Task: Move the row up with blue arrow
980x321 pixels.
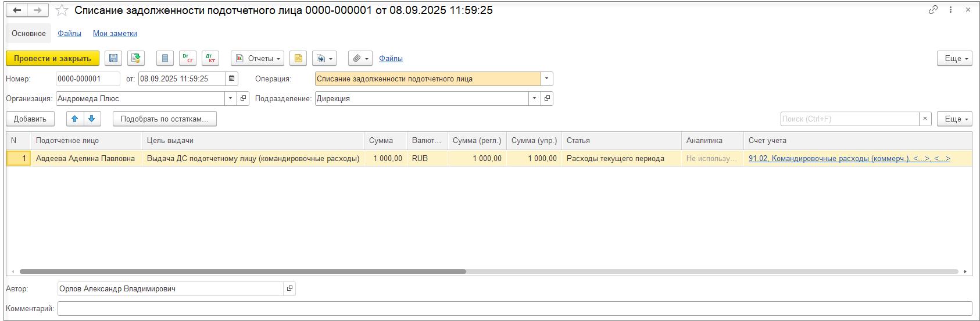Action: click(75, 119)
